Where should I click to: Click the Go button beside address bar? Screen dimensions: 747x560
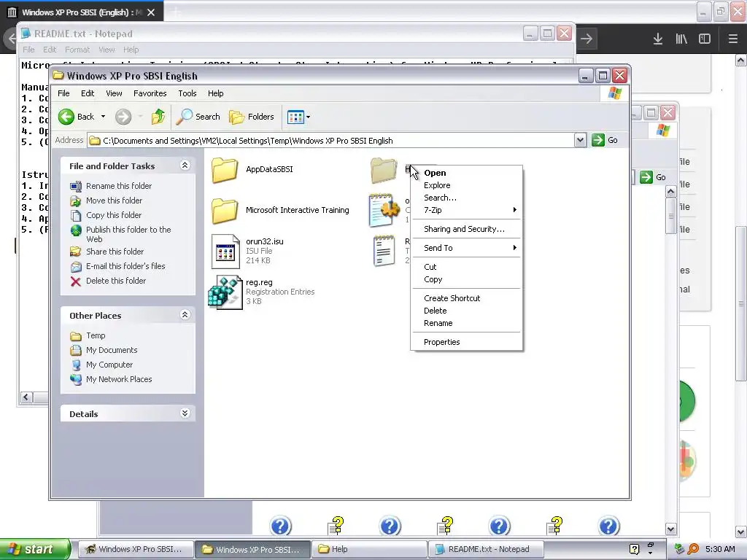click(x=605, y=140)
